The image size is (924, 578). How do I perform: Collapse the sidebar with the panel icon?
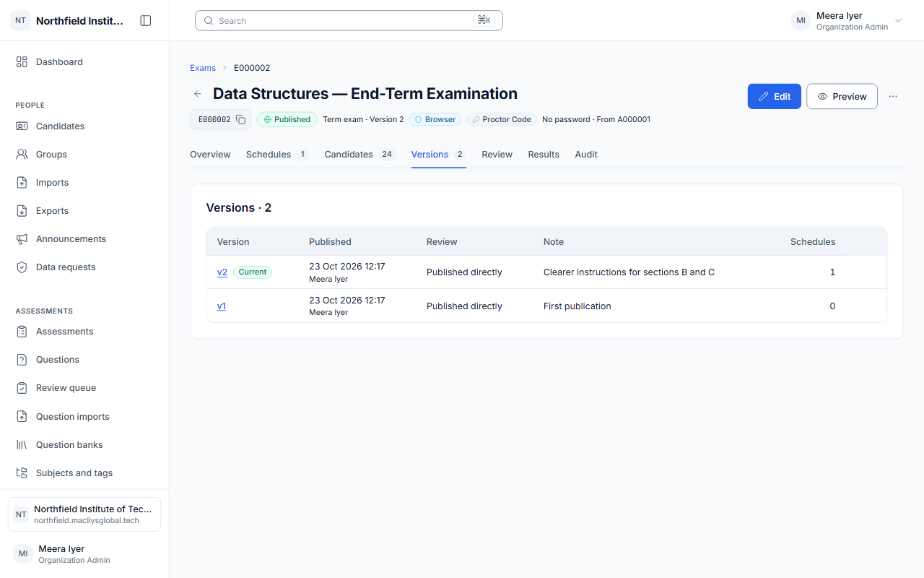click(x=146, y=21)
